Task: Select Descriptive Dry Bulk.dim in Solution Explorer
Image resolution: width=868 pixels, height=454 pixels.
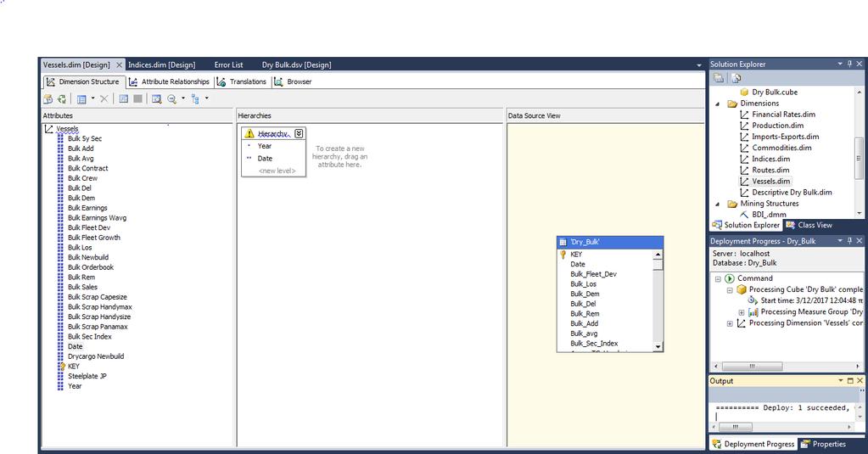Action: click(792, 193)
